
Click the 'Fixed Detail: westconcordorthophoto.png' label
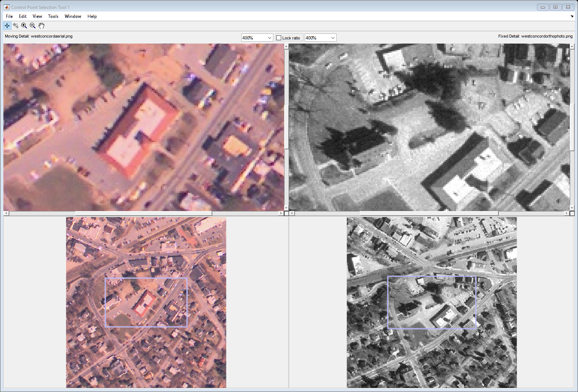click(536, 36)
